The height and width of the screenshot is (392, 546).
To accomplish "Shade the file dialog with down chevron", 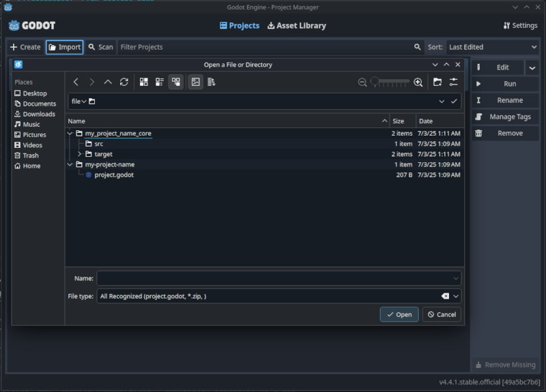I will tap(435, 64).
